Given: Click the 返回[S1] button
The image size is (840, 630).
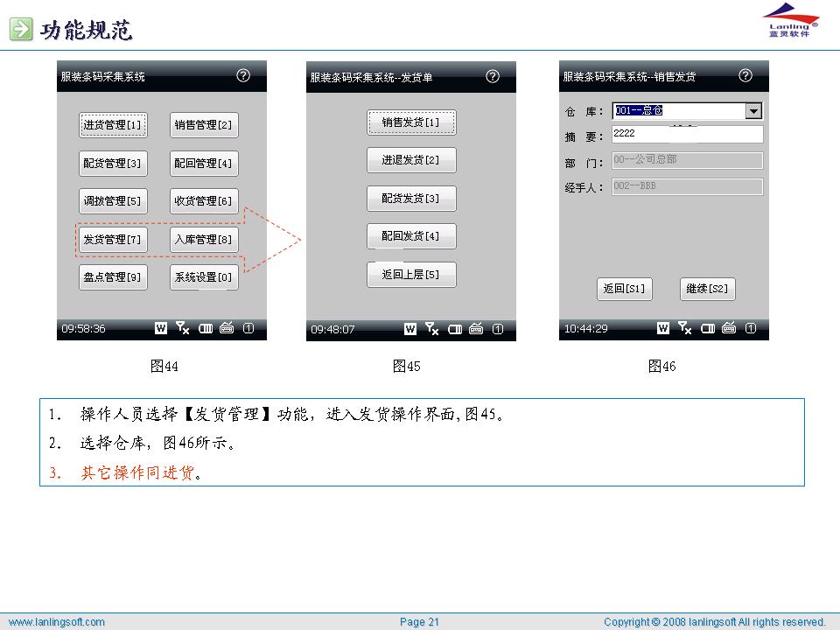Looking at the screenshot, I should [624, 289].
